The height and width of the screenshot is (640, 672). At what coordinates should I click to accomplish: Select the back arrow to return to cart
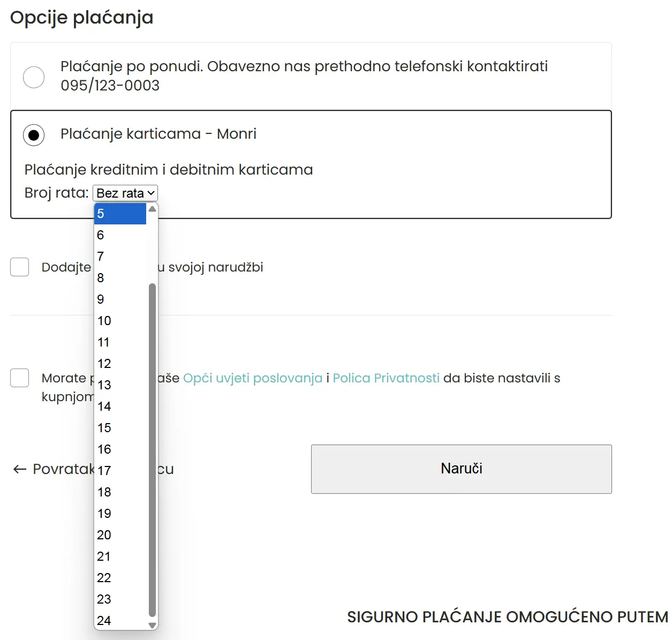click(x=18, y=469)
